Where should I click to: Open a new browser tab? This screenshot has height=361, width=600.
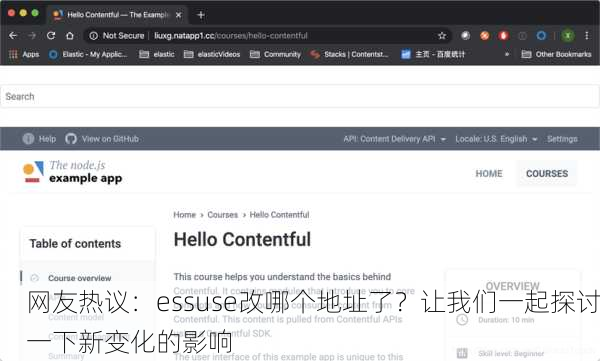(201, 15)
